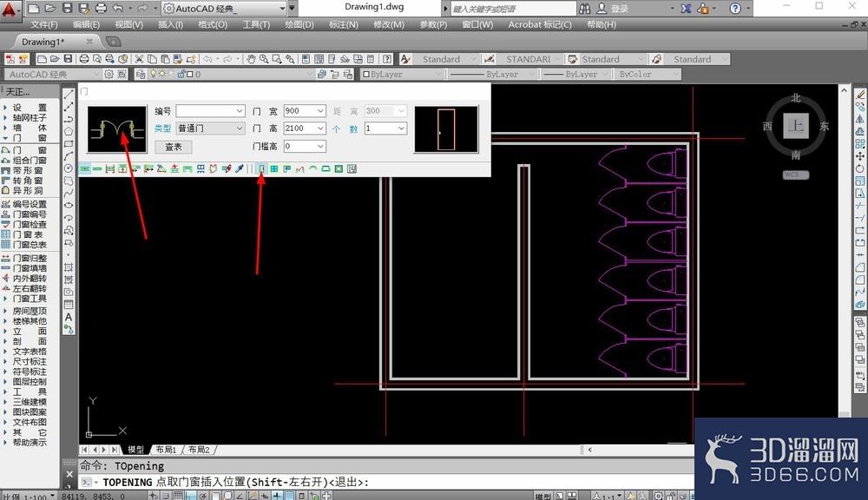868x500 pixels.
Task: Select the Insert Door icon in dialog toolbar
Action: [262, 169]
